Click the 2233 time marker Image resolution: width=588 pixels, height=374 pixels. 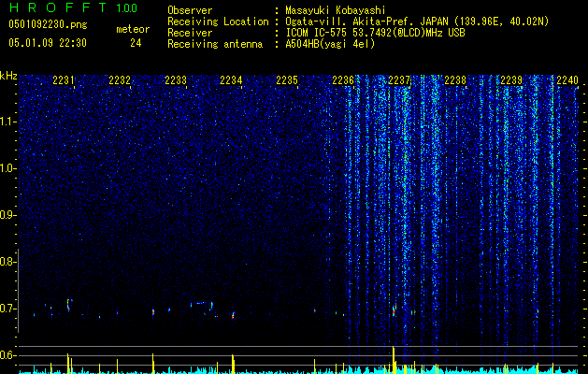click(176, 80)
